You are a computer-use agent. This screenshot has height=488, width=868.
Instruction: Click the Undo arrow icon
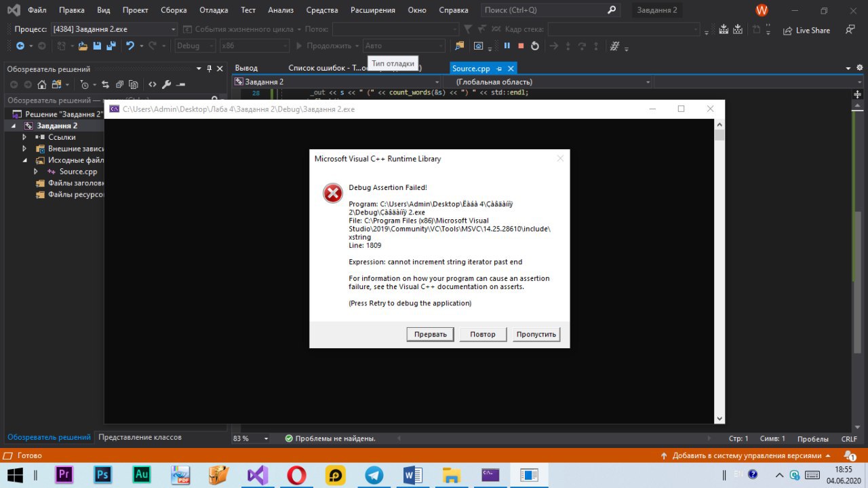point(130,45)
